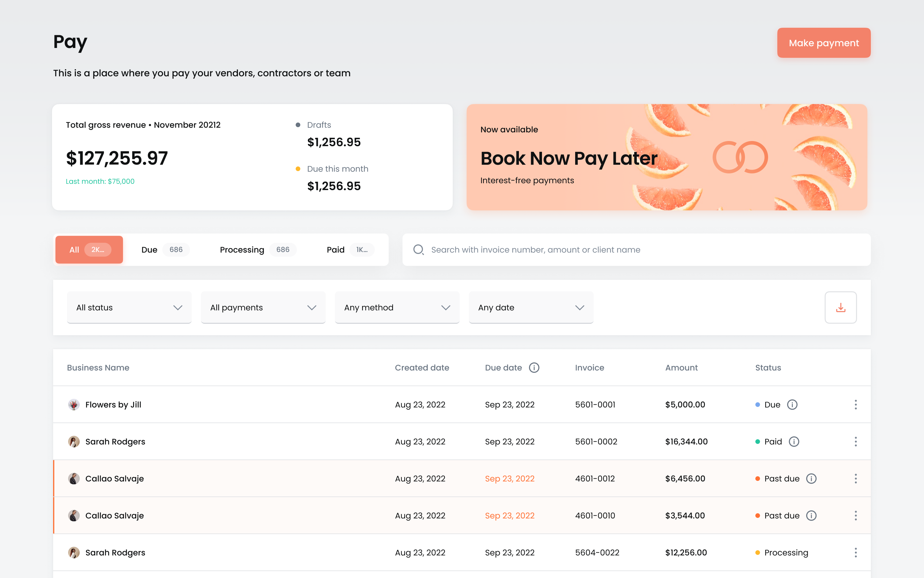Sort by Status column header
The height and width of the screenshot is (578, 924).
768,367
